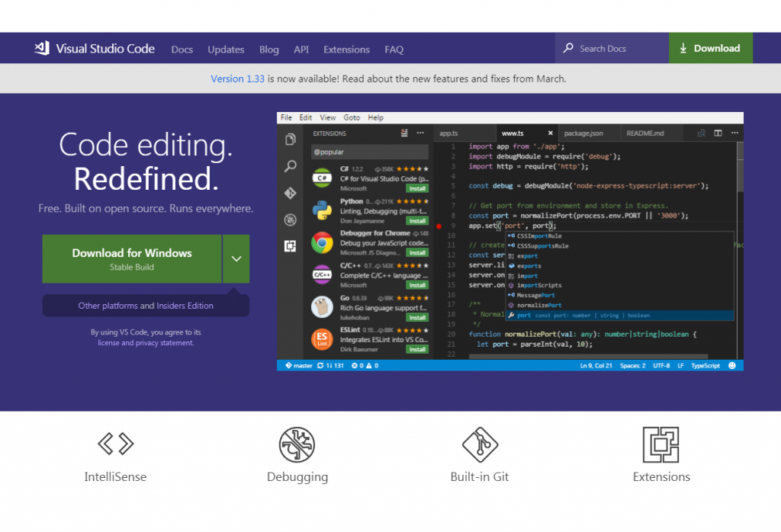Click the smiley feedback icon in the status bar
Viewport: 781px width, 532px height.
tap(732, 365)
